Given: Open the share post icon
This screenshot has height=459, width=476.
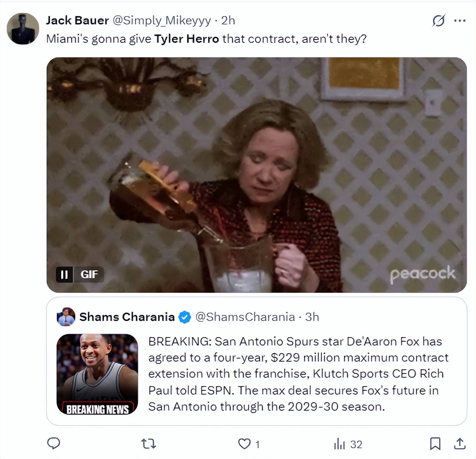Looking at the screenshot, I should (x=460, y=444).
